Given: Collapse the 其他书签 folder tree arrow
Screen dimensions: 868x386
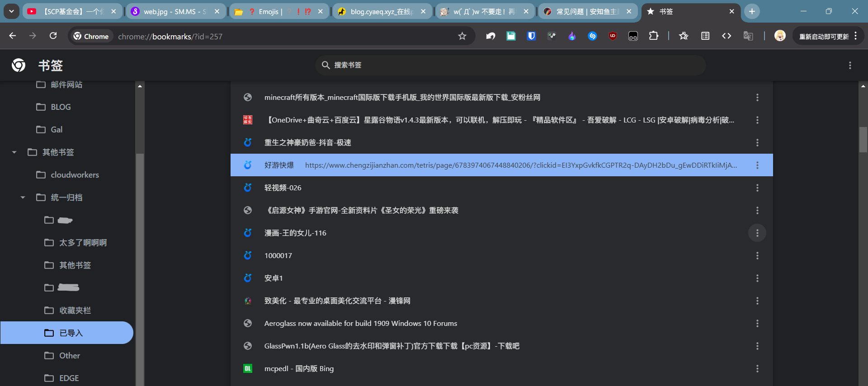Looking at the screenshot, I should coord(14,152).
